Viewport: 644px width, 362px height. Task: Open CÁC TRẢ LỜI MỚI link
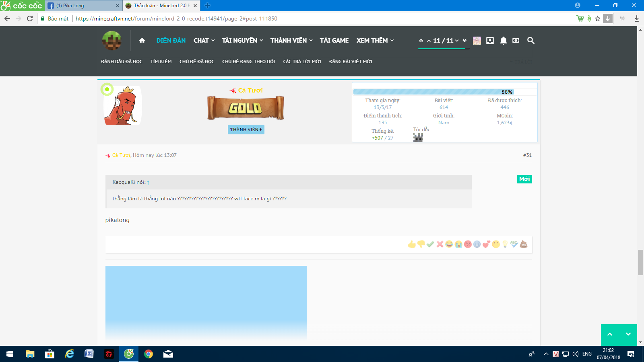[302, 62]
